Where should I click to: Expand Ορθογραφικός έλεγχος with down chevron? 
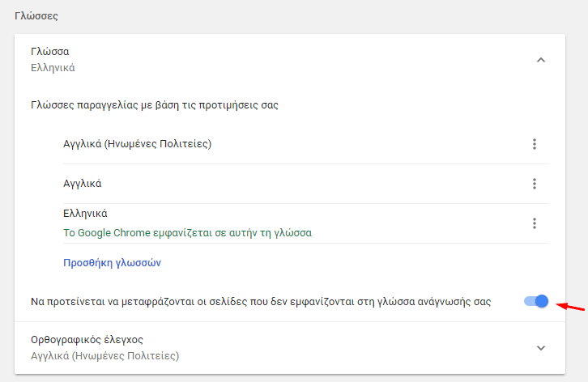[541, 348]
